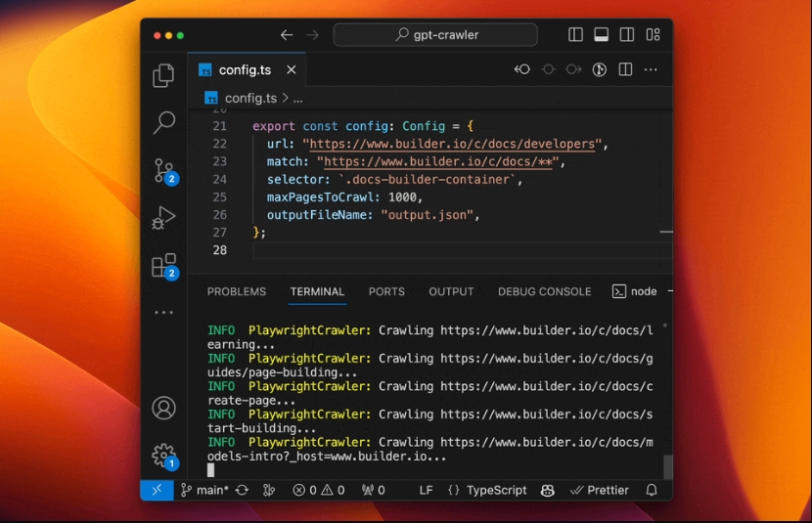
Task: Expand the additional views ellipsis in activity bar
Action: [163, 313]
